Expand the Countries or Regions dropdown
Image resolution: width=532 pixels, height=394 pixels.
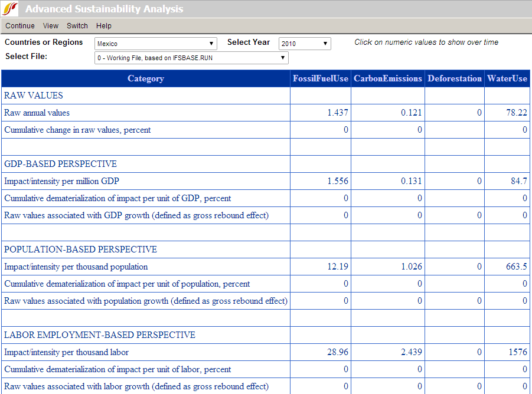(156, 44)
